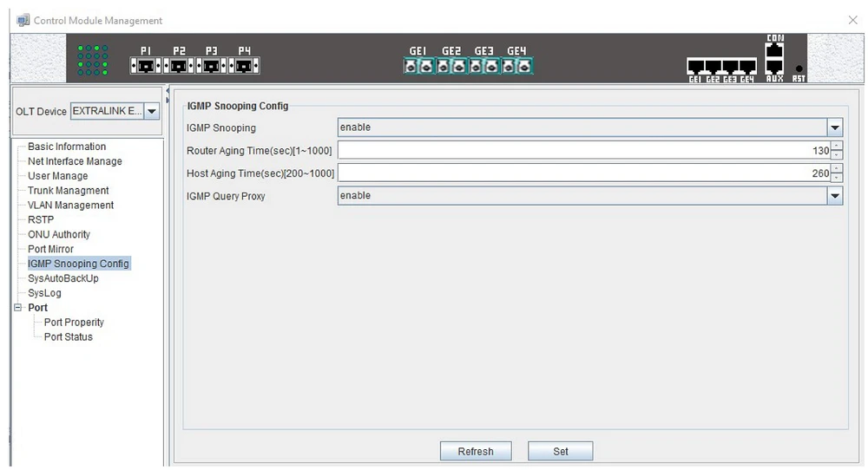Collapse the Port tree node

click(16, 308)
